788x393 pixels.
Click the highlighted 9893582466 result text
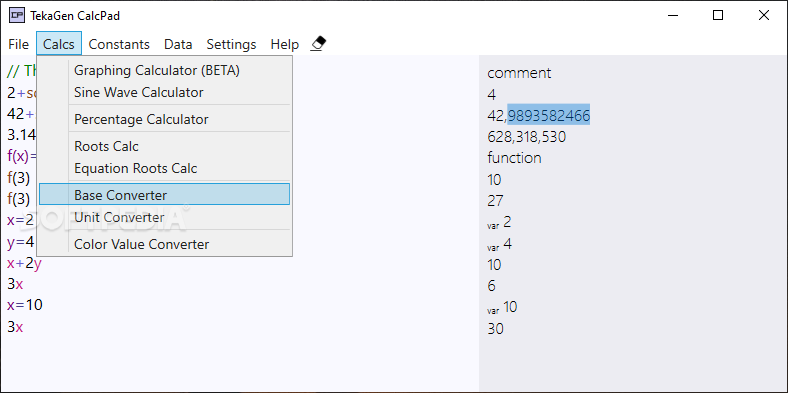point(548,116)
